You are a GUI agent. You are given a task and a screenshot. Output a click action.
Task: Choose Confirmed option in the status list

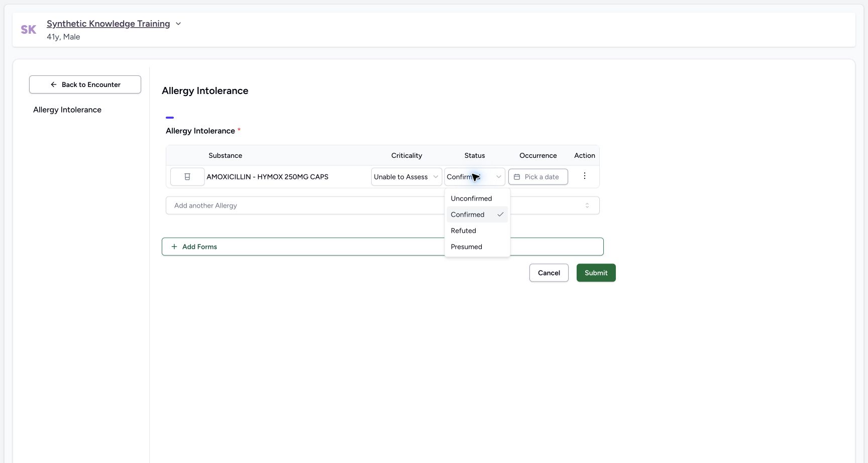(477, 215)
